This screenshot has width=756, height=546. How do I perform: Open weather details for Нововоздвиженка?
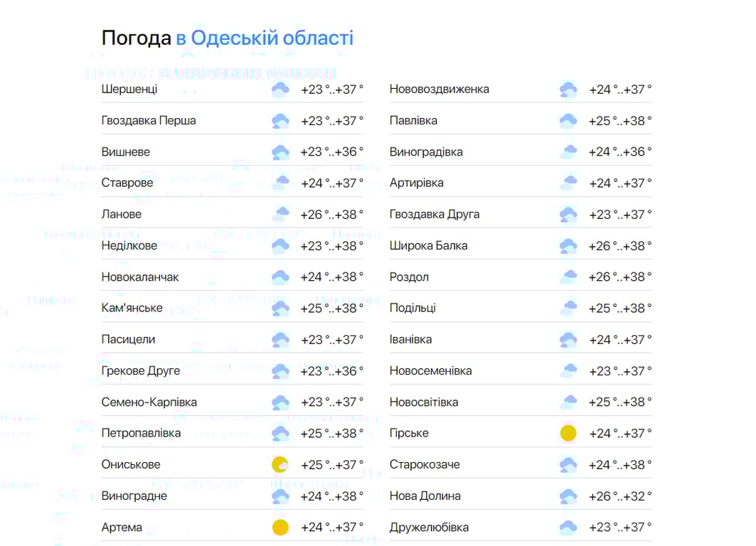(439, 89)
